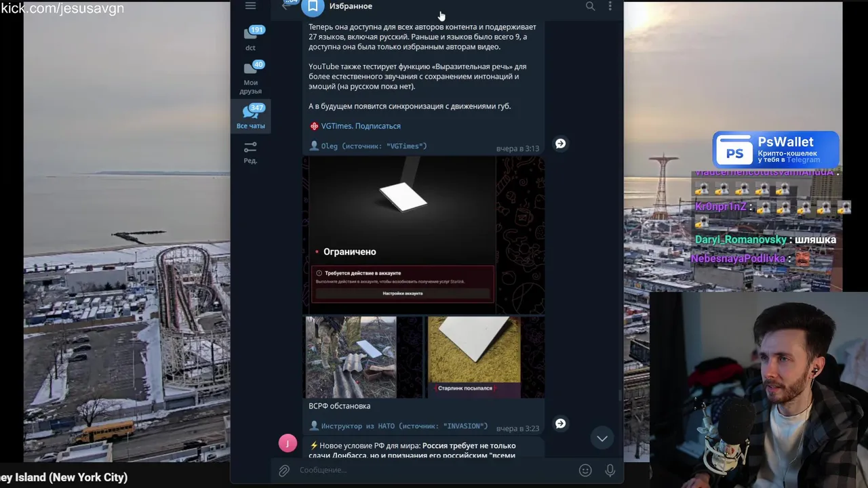Click the Daryi_Romanovsky username in stream chat
868x488 pixels.
coord(741,240)
